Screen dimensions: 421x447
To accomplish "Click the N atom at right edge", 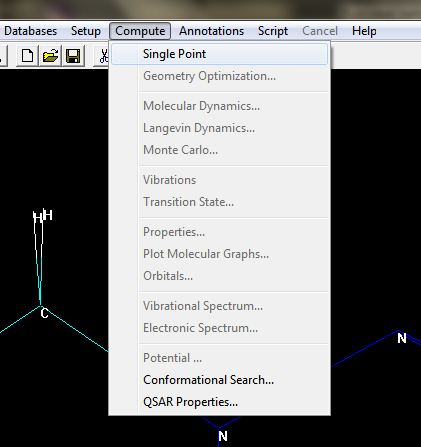I will 402,338.
